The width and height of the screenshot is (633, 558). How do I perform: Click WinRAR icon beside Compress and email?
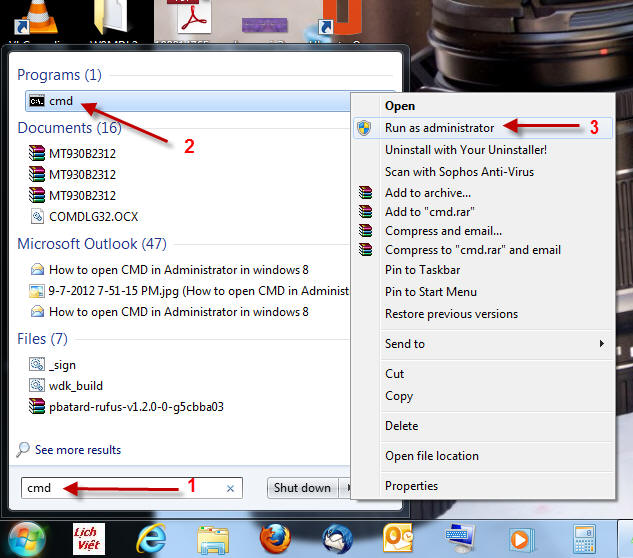(x=365, y=230)
